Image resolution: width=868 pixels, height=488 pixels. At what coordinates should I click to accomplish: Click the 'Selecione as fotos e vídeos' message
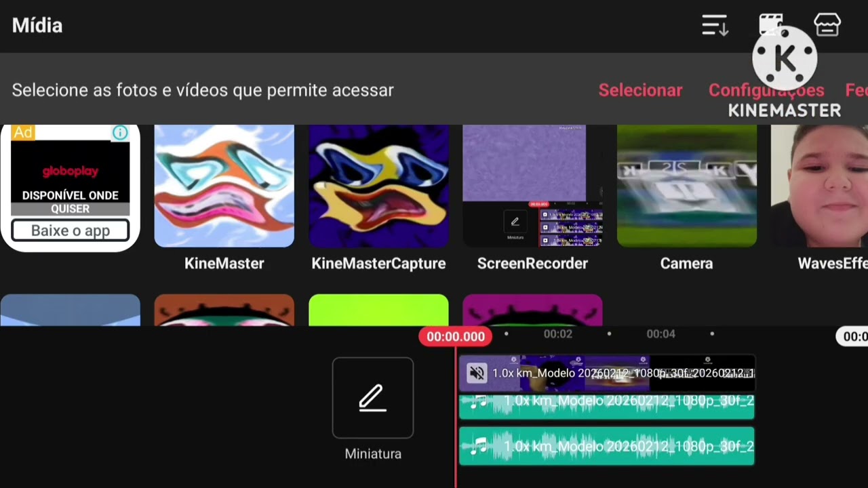(x=203, y=90)
